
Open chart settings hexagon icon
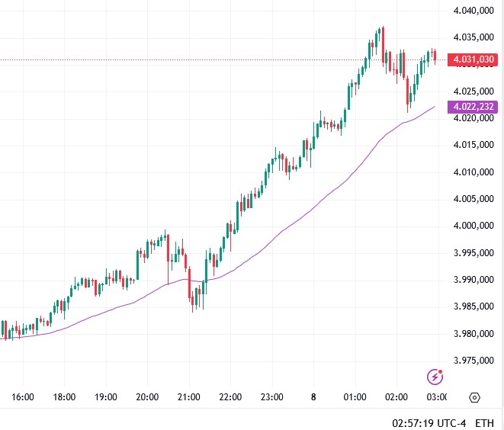(474, 397)
